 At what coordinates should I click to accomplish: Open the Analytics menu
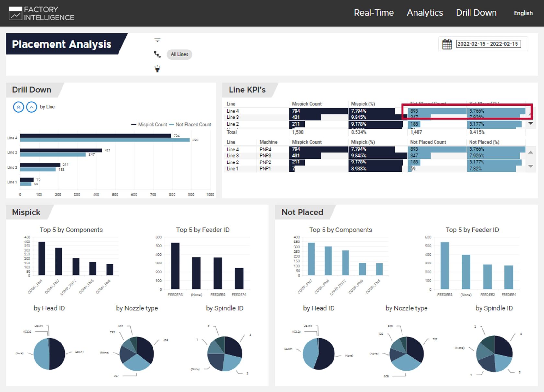click(425, 13)
